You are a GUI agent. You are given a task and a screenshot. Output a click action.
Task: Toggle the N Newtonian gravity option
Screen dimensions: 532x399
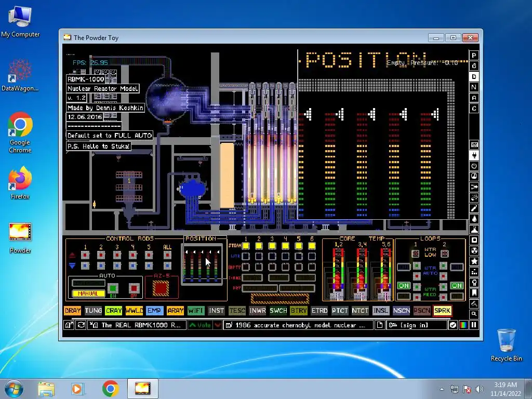(x=474, y=87)
